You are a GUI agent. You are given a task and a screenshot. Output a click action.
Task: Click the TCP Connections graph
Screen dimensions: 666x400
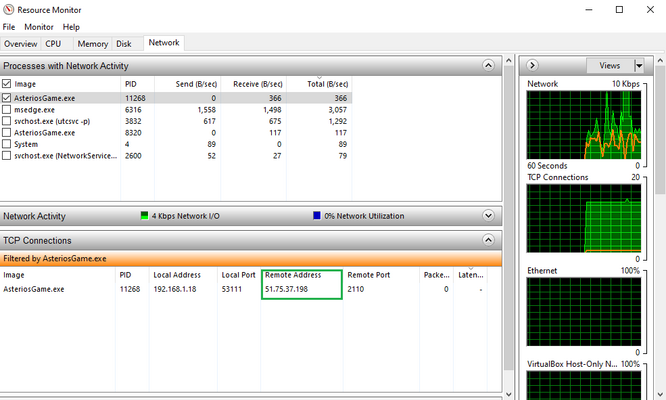pyautogui.click(x=584, y=218)
